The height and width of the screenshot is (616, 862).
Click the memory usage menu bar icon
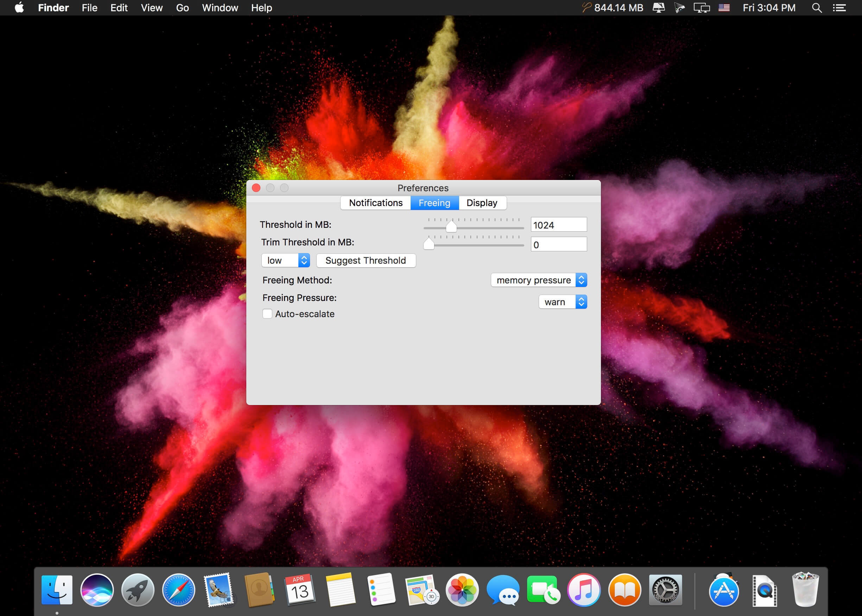click(x=612, y=8)
